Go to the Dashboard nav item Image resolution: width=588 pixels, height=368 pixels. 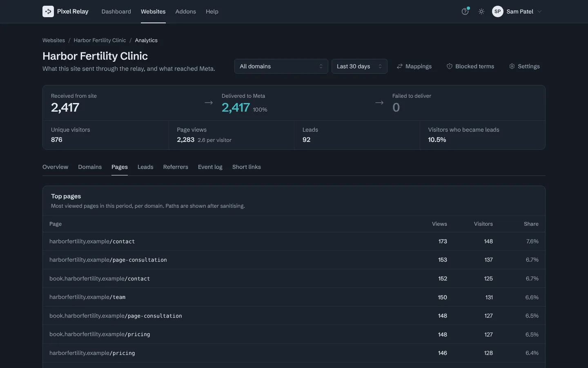[x=116, y=11]
